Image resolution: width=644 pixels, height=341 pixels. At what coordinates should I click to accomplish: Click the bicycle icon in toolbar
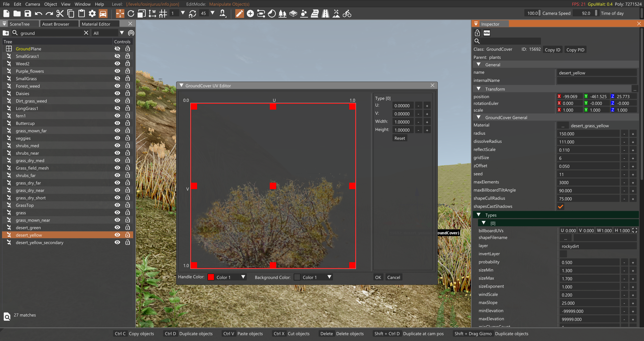[347, 14]
